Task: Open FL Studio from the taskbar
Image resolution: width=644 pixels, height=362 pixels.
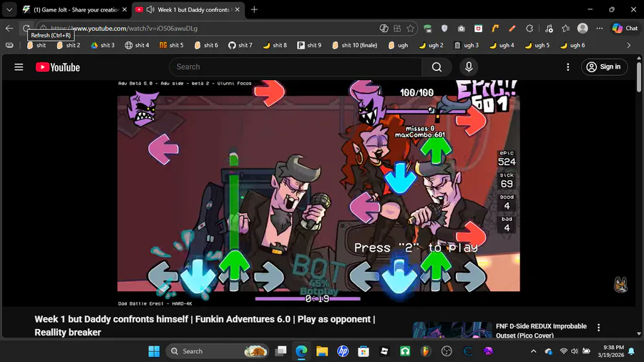Action: (426, 351)
